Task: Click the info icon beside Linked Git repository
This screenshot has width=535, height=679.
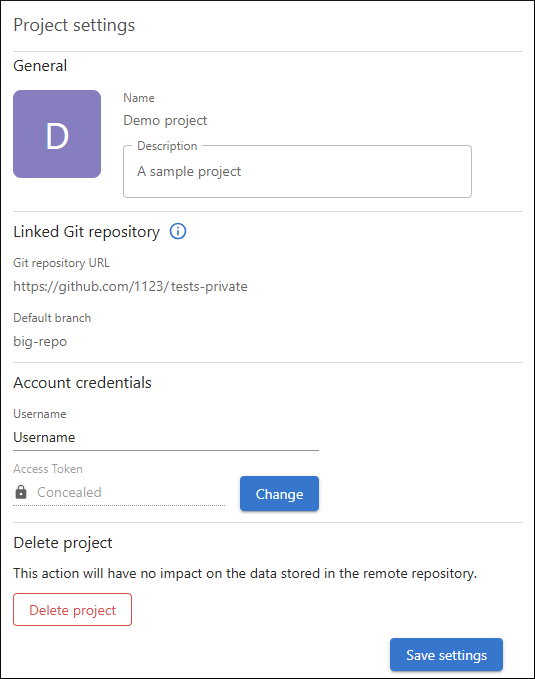Action: tap(178, 231)
